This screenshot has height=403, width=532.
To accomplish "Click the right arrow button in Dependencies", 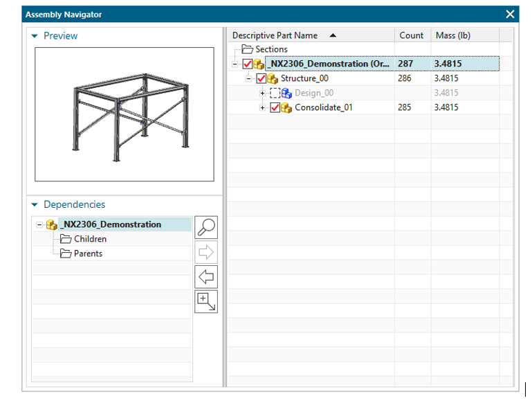I will click(206, 252).
